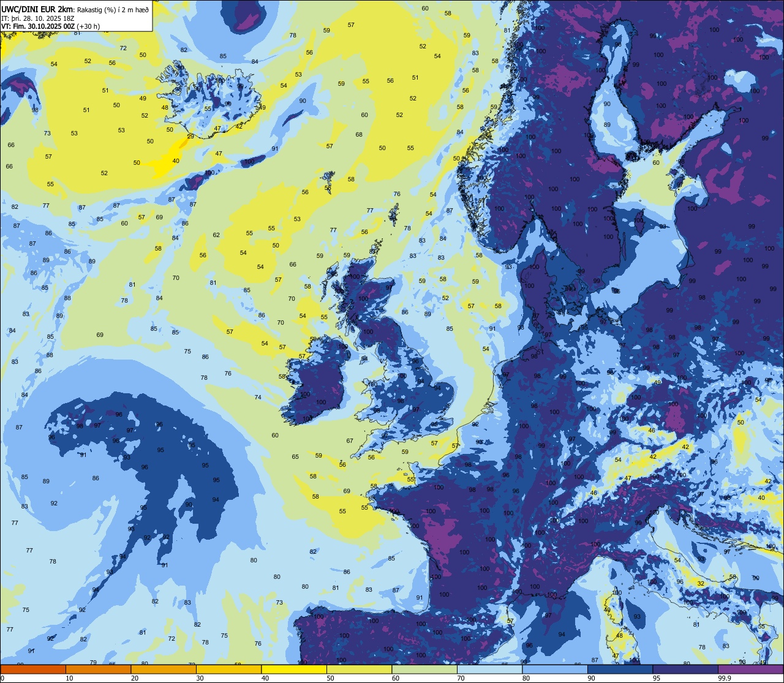
Task: Click the "UWC/DINI EUR 2km" title text
Action: (37, 9)
